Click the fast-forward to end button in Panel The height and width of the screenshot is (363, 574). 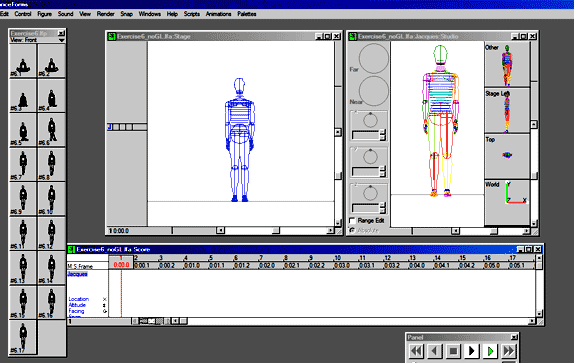point(509,351)
